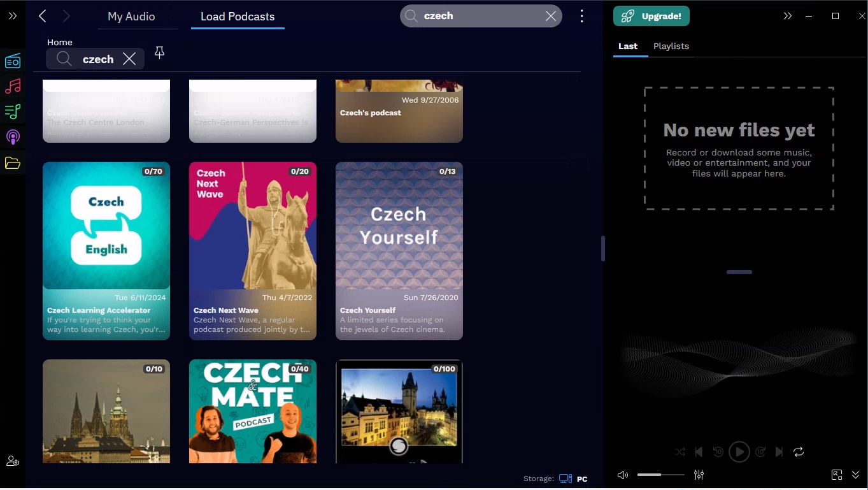The height and width of the screenshot is (490, 868).
Task: Open the yellow folder icon in sidebar
Action: click(13, 163)
